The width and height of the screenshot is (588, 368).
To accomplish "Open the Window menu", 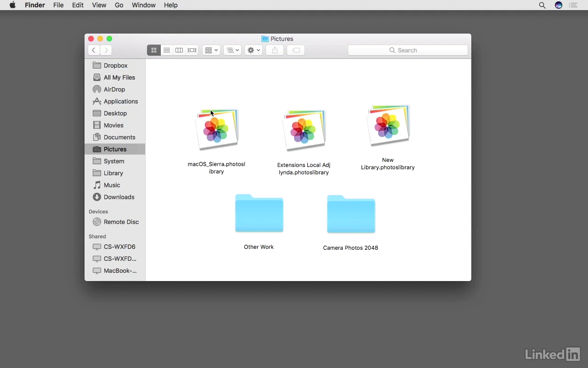I will click(144, 5).
